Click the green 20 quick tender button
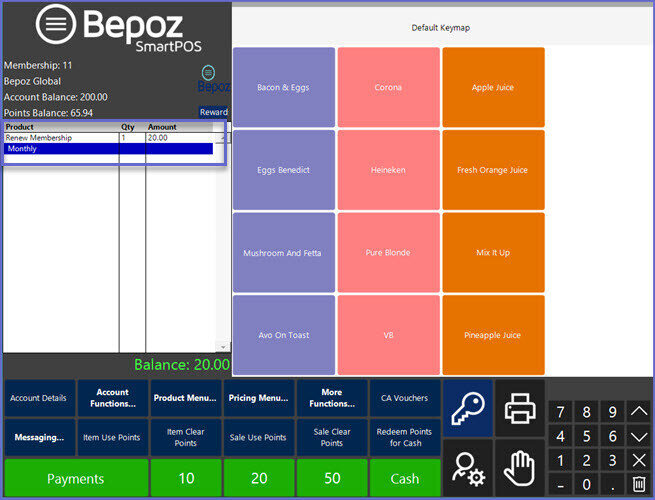The width and height of the screenshot is (655, 500). 259,478
